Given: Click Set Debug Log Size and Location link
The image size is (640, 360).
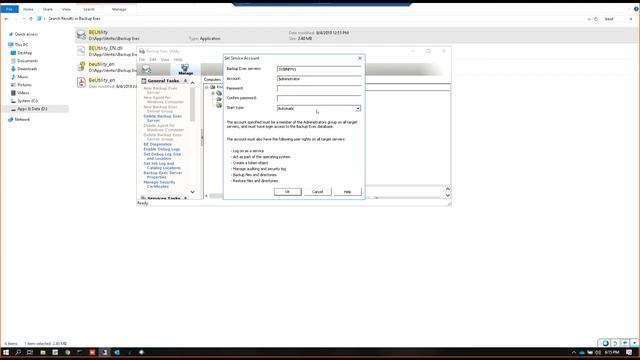Looking at the screenshot, I should tap(162, 156).
